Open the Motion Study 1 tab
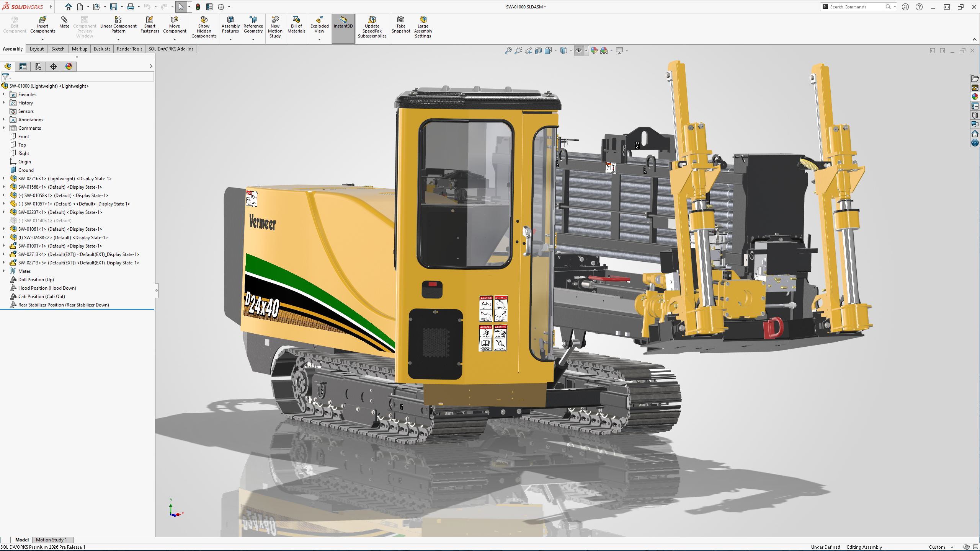Screen dimensions: 980x551 point(51,540)
